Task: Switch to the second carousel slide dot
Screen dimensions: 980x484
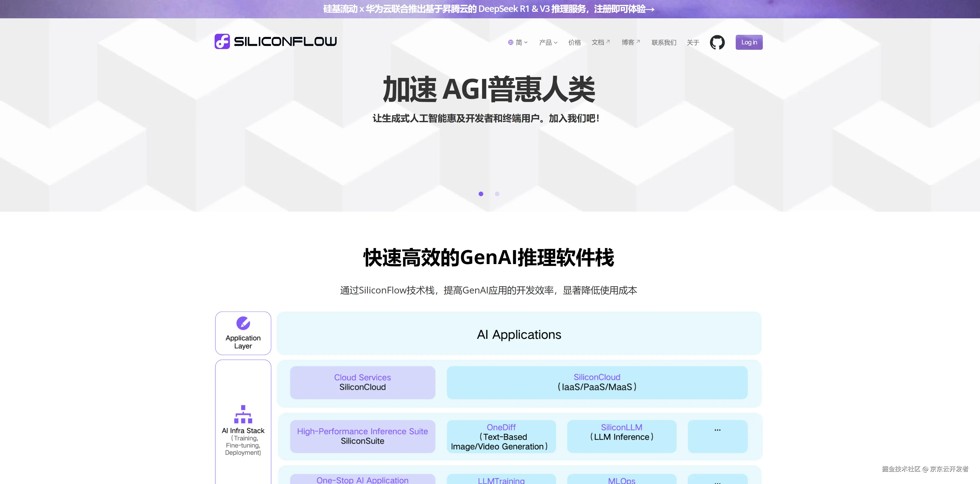Action: pyautogui.click(x=497, y=194)
